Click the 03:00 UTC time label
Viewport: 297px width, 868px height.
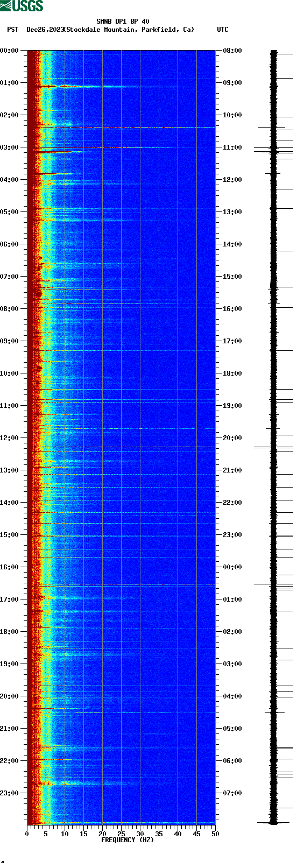(232, 664)
